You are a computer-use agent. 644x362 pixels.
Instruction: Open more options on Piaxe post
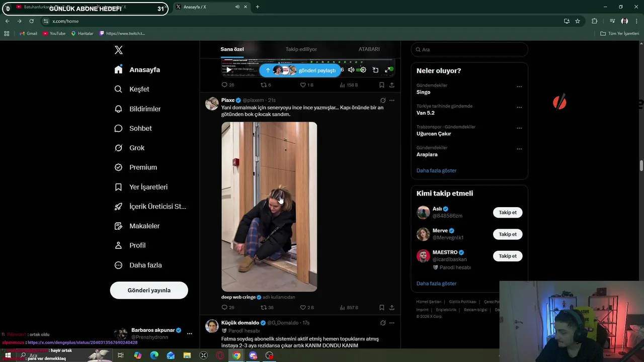click(392, 100)
